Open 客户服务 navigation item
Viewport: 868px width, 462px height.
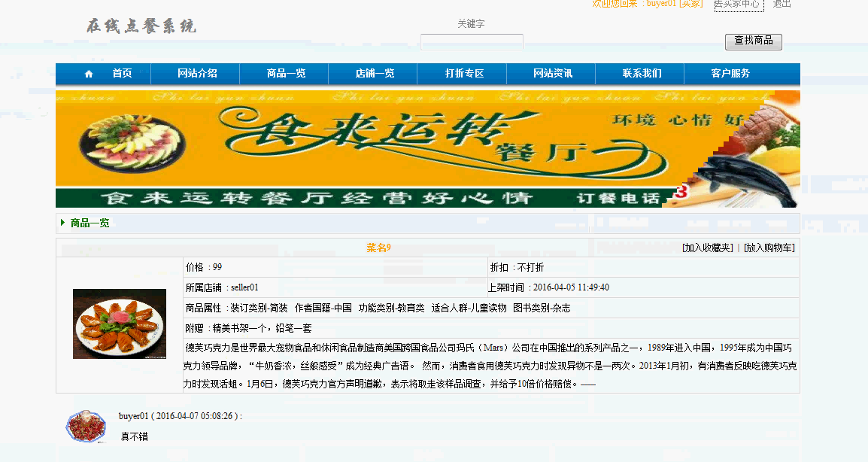click(730, 73)
